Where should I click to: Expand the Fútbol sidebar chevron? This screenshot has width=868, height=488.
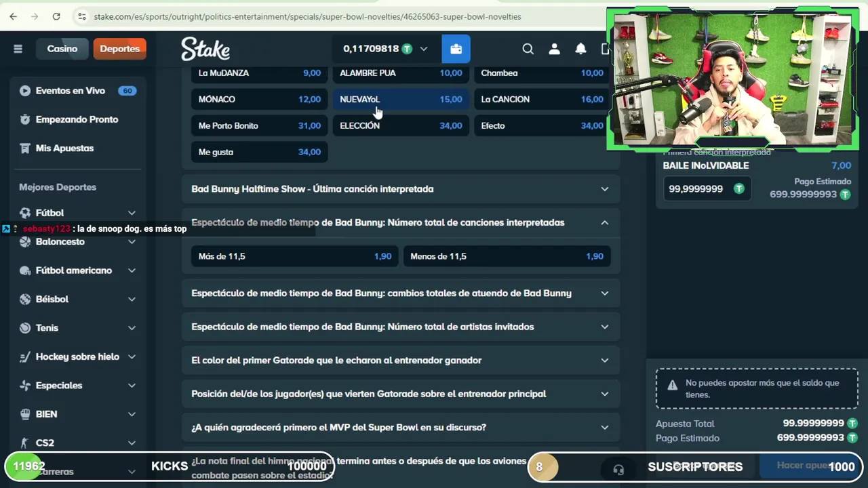point(132,213)
